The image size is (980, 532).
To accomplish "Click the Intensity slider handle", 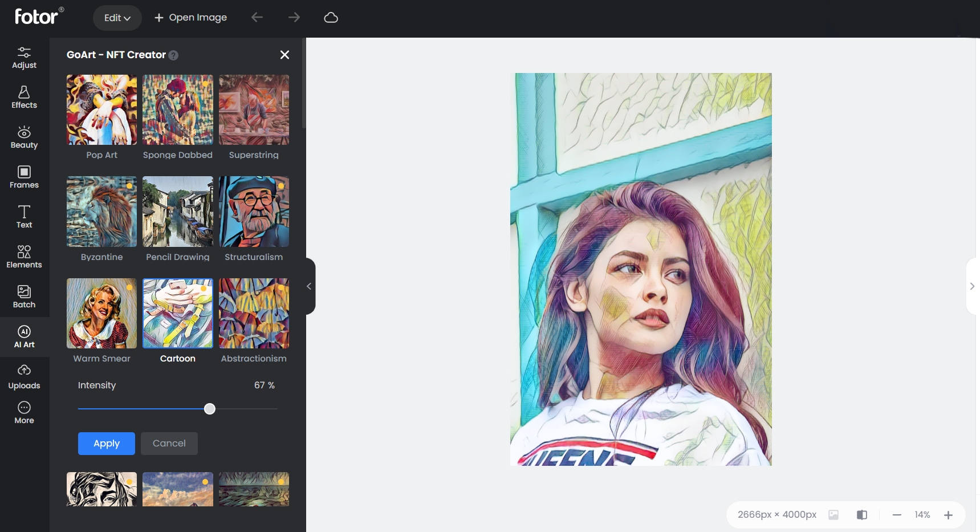I will pyautogui.click(x=210, y=409).
